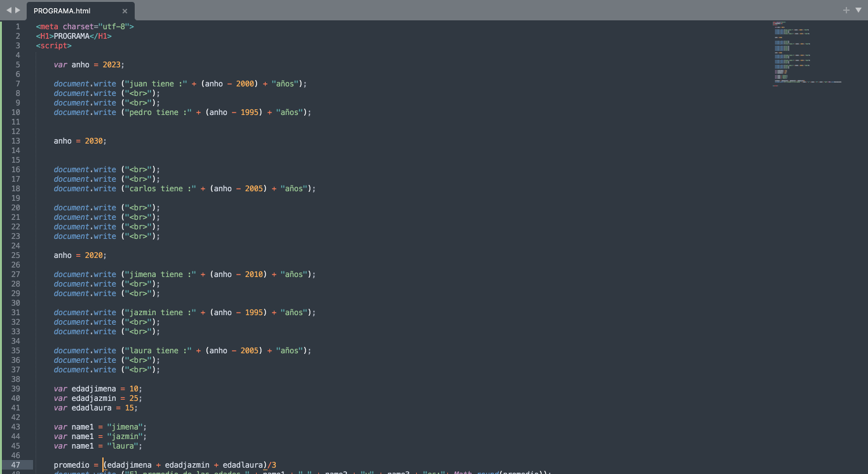Screen dimensions: 868x474
Task: Click the document.write on line 8
Action: tap(85, 93)
